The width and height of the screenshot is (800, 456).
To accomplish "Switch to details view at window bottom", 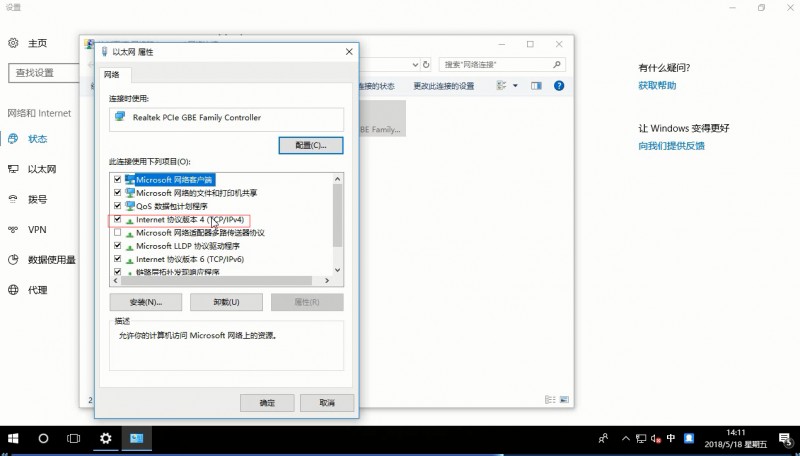I will (x=550, y=399).
